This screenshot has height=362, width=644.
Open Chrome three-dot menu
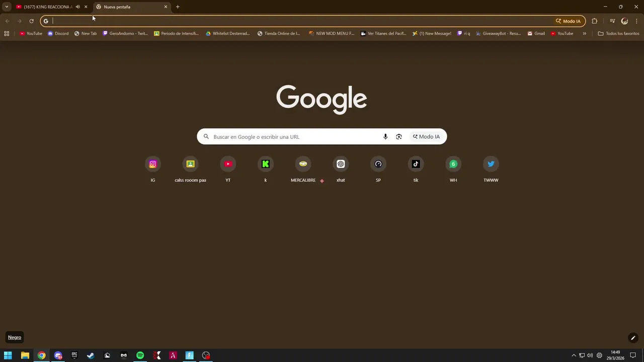pyautogui.click(x=636, y=21)
